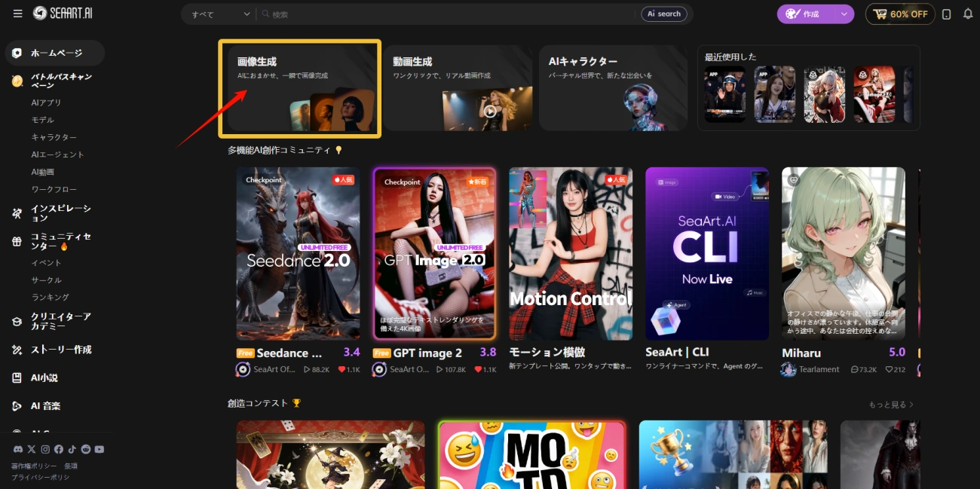Click the purple 作成 create button

click(x=807, y=14)
